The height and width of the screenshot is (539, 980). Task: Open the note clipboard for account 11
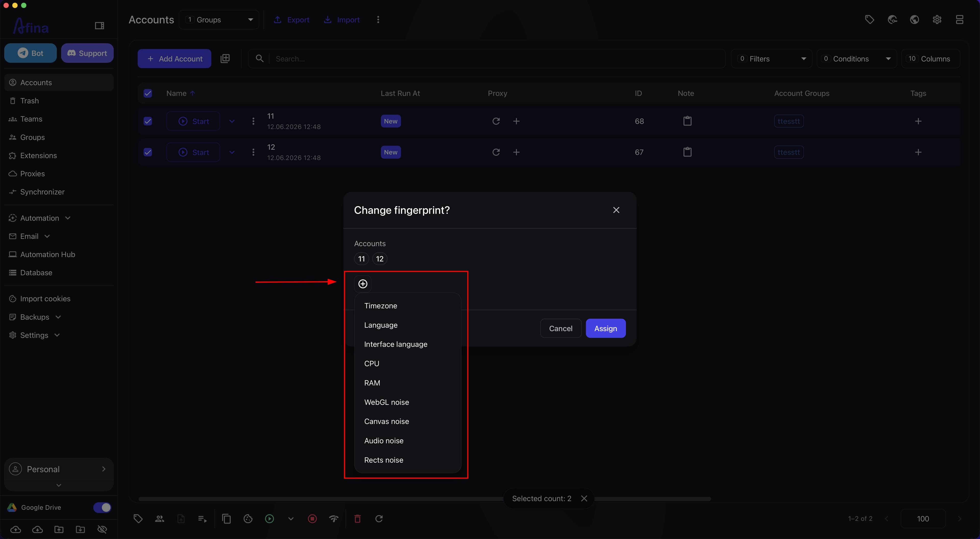688,121
